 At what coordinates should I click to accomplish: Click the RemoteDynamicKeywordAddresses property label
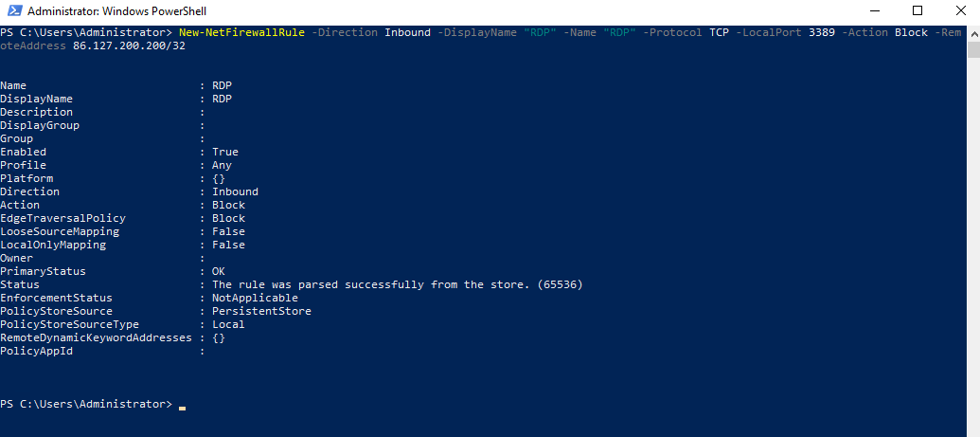[x=96, y=338]
